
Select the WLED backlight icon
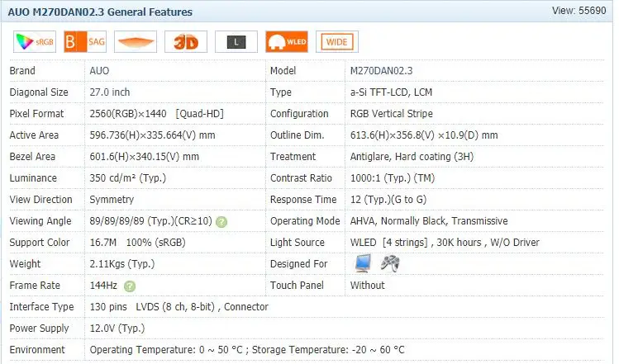(287, 42)
